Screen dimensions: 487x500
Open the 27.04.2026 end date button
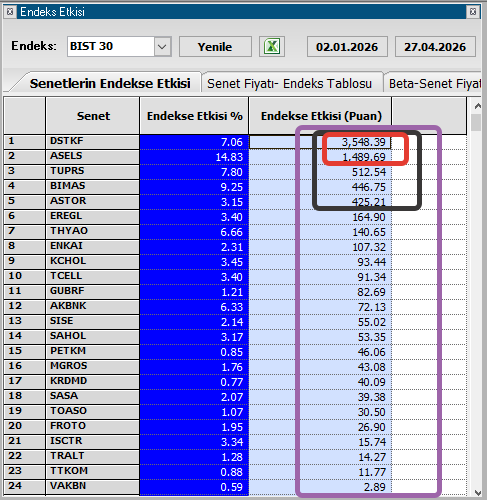coord(435,47)
